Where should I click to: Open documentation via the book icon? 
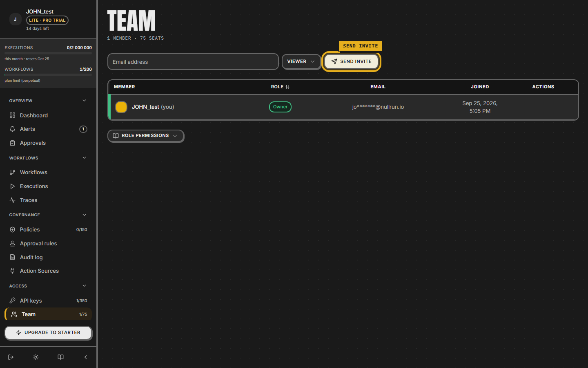coord(60,357)
